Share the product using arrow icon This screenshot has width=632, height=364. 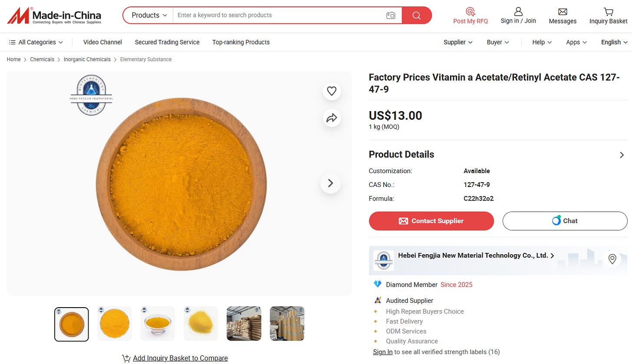point(332,118)
